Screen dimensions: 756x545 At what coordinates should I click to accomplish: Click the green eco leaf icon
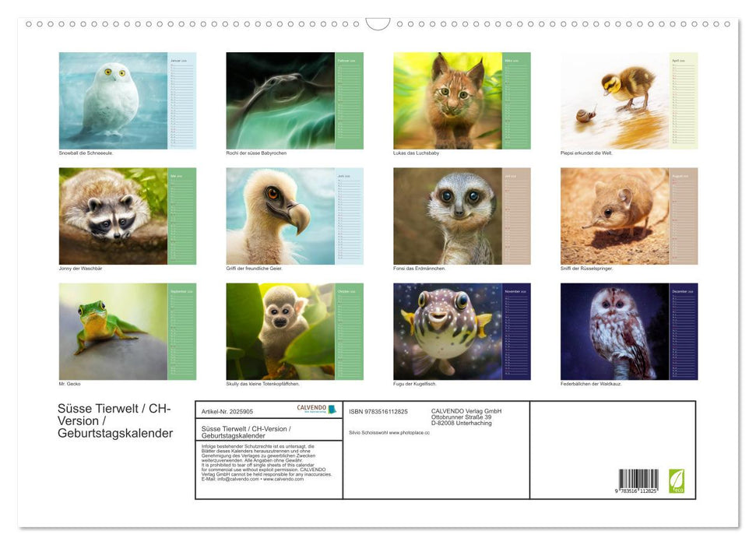click(x=677, y=481)
